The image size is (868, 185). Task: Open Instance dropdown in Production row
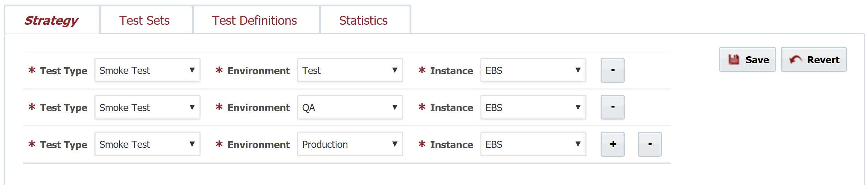pyautogui.click(x=533, y=144)
